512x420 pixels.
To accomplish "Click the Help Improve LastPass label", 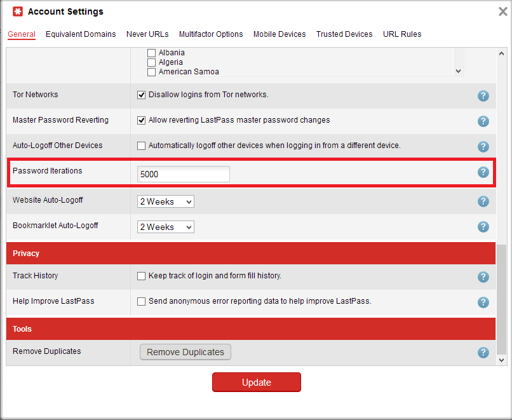I will (53, 301).
